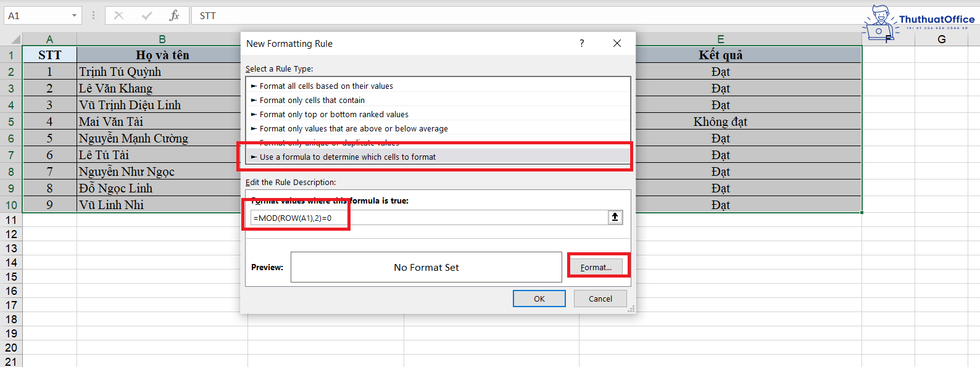Choose Format all cells based on their values

(x=438, y=86)
